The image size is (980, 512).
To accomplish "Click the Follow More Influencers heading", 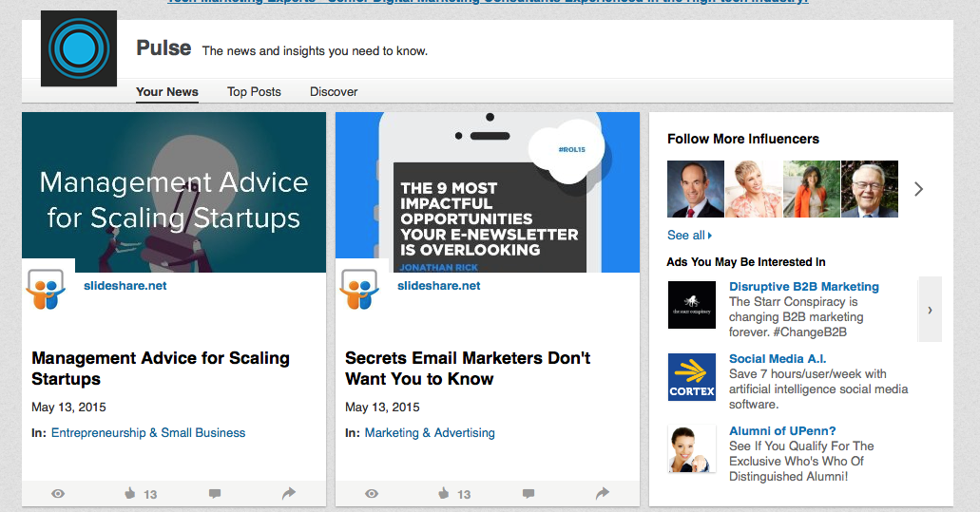I will pyautogui.click(x=743, y=139).
